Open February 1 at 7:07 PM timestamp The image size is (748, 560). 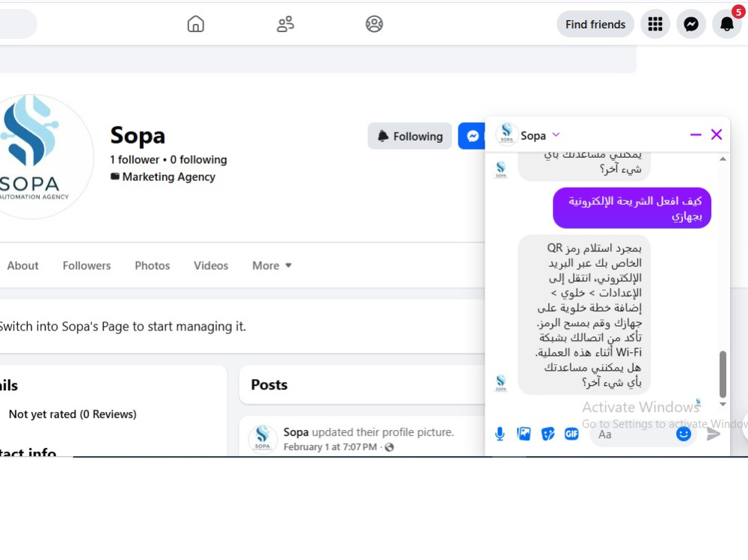[330, 447]
